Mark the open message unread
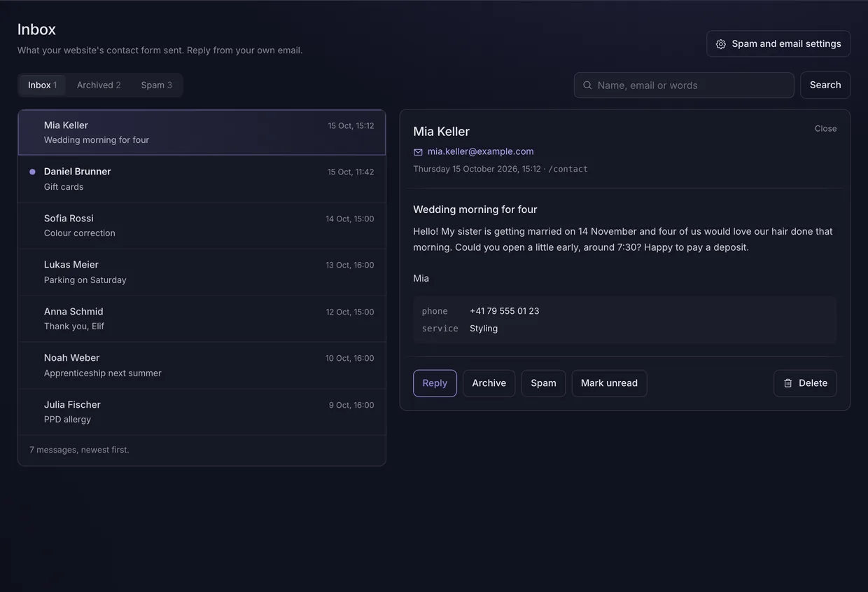 (609, 383)
